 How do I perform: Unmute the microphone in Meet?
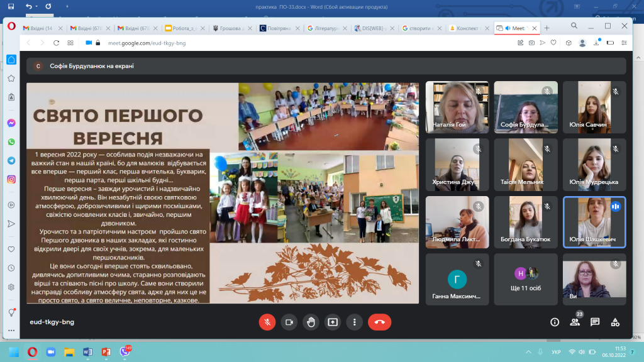267,322
